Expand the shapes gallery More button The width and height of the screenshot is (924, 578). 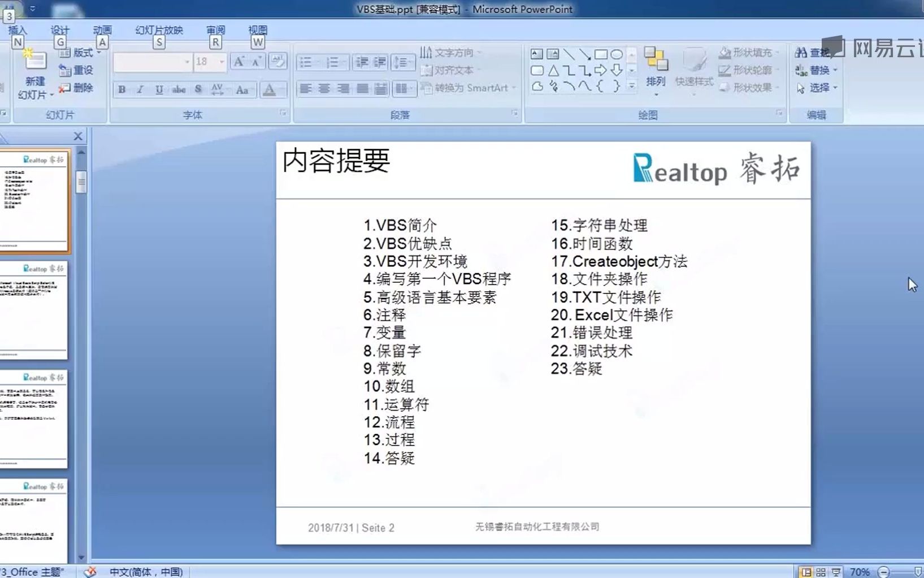click(632, 86)
